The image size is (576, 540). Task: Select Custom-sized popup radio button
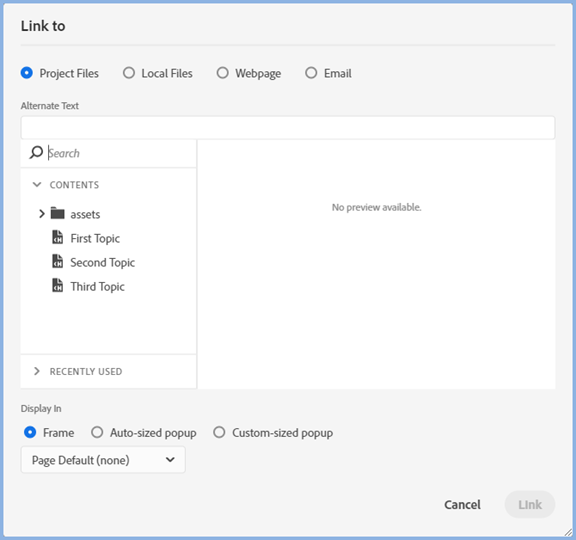coord(219,432)
